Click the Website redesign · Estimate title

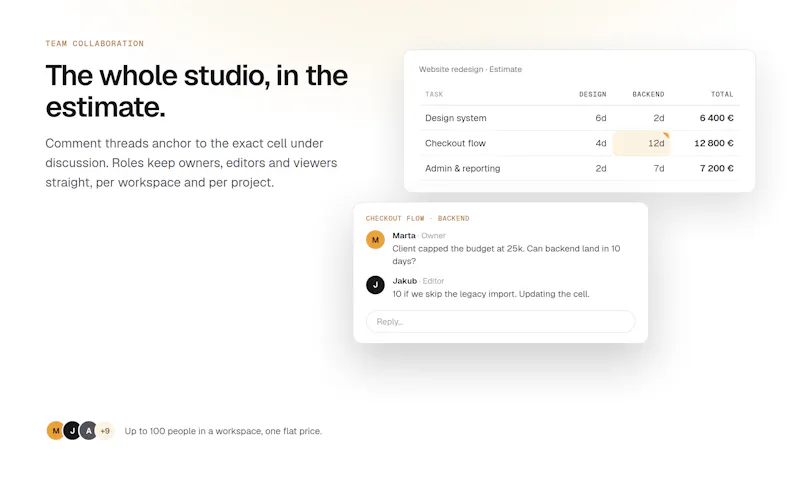(470, 69)
